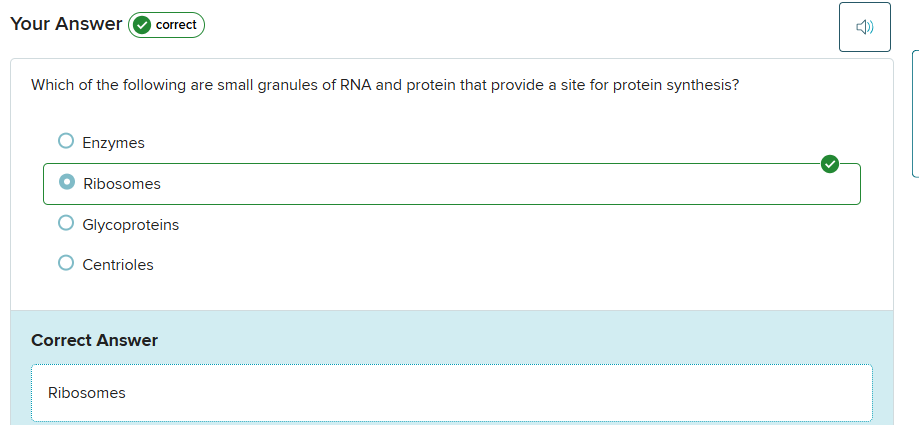Image resolution: width=919 pixels, height=425 pixels.
Task: Click the word "RNA" in the question
Action: (356, 85)
